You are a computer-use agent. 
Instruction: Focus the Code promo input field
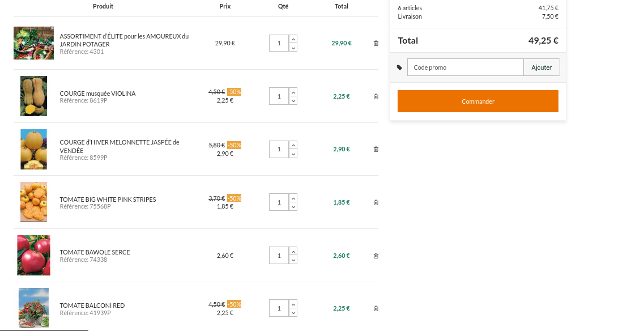pos(465,67)
